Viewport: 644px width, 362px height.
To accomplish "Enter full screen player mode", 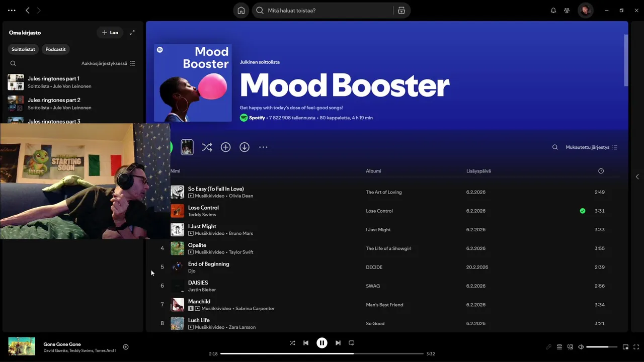I will (x=636, y=347).
